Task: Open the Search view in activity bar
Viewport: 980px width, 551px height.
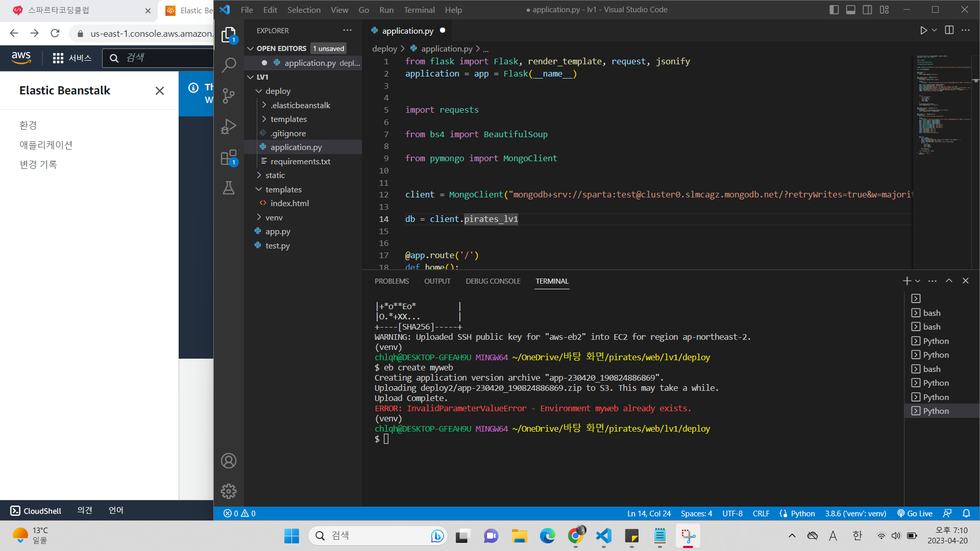Action: tap(229, 65)
